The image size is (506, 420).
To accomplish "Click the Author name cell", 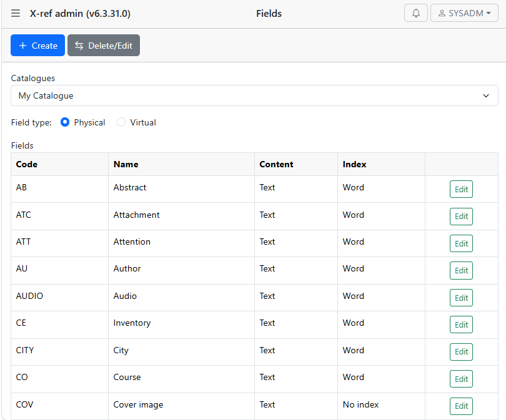I will (181, 270).
